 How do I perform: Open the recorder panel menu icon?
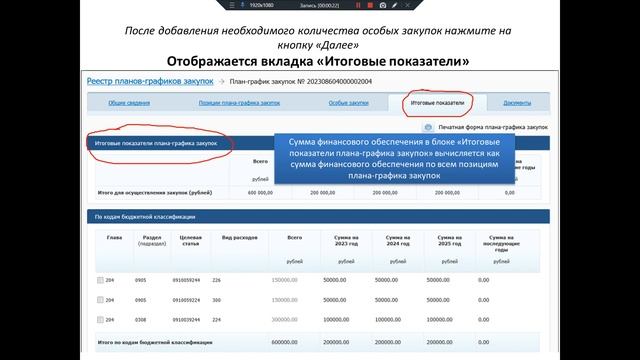click(x=232, y=5)
